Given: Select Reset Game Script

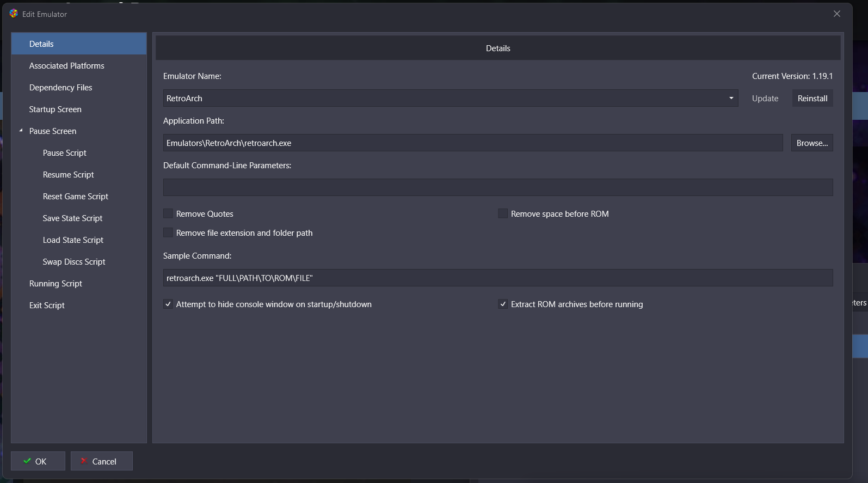Looking at the screenshot, I should tap(79, 196).
